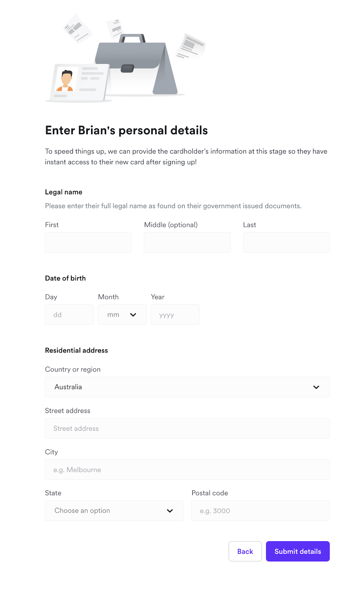
Task: Go back with the Back button
Action: click(x=245, y=551)
